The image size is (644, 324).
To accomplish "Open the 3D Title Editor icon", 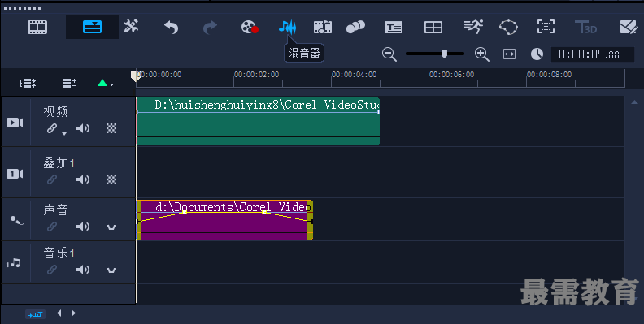I will [585, 28].
